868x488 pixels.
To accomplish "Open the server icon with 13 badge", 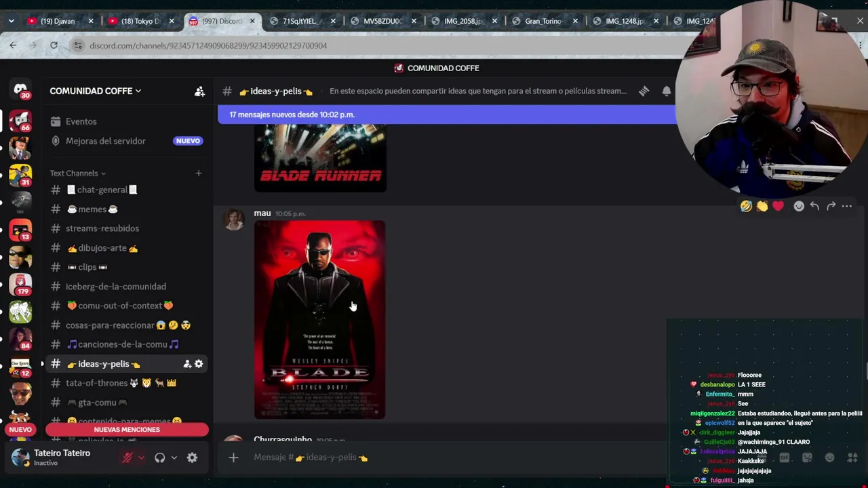I will tap(20, 230).
